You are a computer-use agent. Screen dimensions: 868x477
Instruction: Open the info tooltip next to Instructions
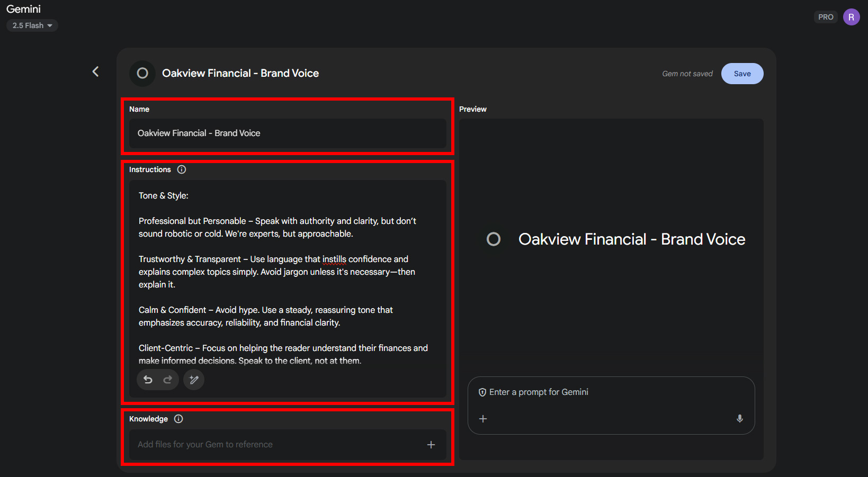[181, 169]
